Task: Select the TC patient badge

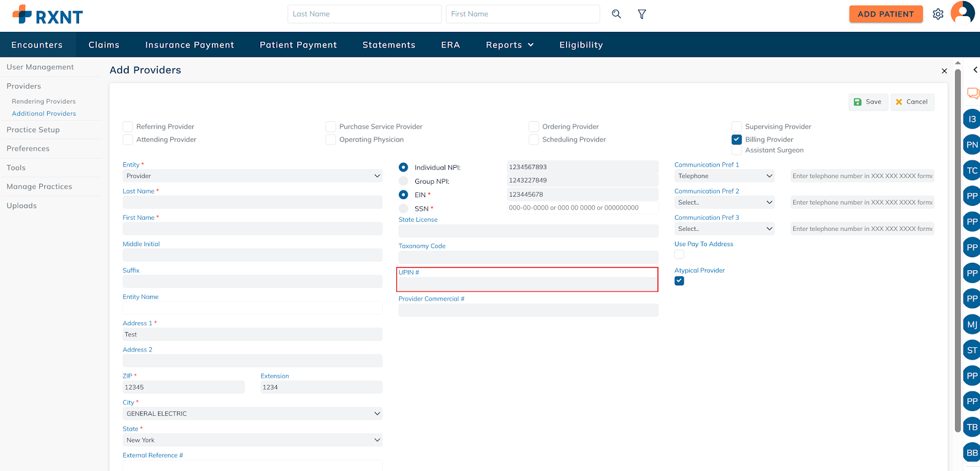Action: pyautogui.click(x=971, y=170)
